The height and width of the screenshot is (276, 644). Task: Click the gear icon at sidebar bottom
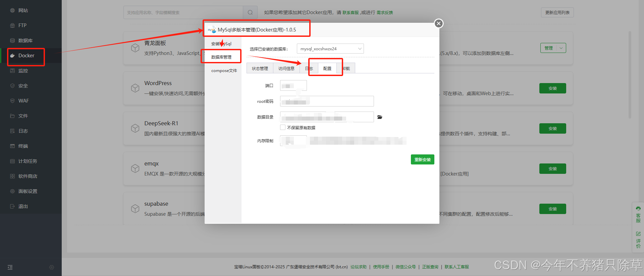coord(52,267)
